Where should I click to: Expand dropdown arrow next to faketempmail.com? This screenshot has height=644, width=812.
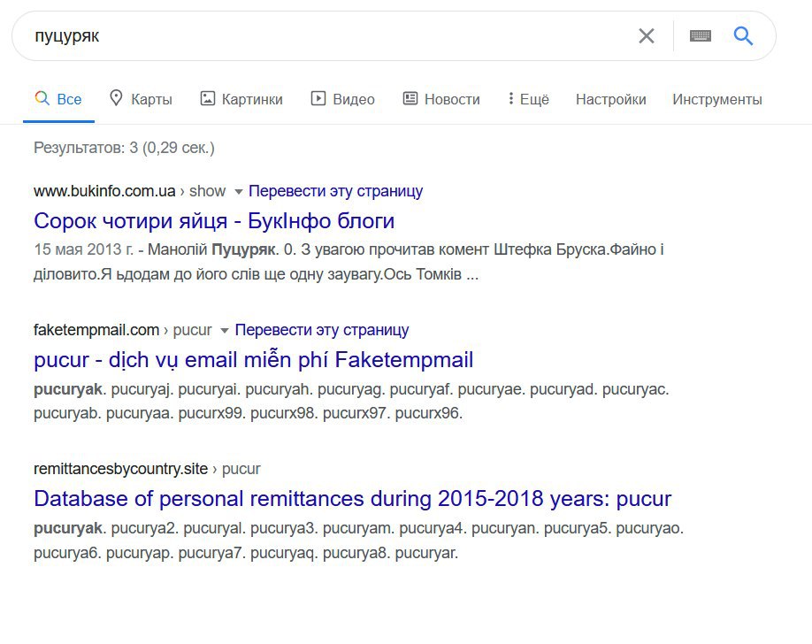(225, 331)
